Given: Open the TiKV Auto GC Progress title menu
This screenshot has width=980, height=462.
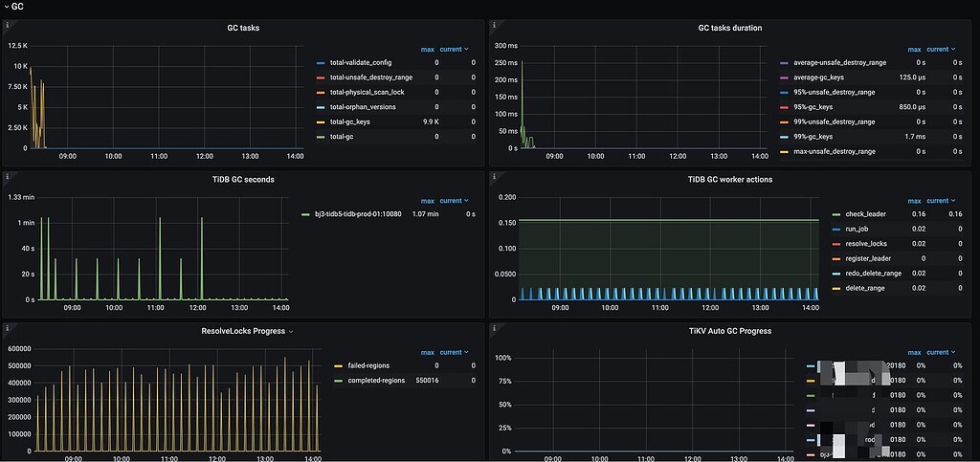Looking at the screenshot, I should click(729, 331).
